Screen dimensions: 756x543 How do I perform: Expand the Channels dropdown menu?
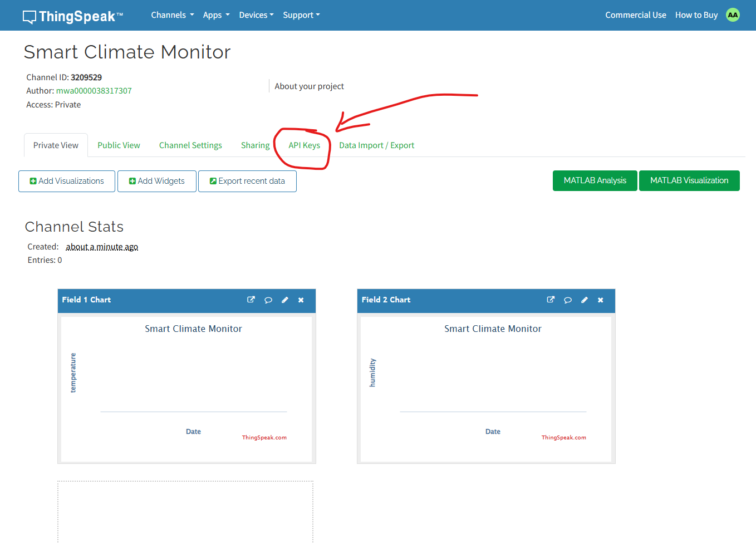point(172,15)
